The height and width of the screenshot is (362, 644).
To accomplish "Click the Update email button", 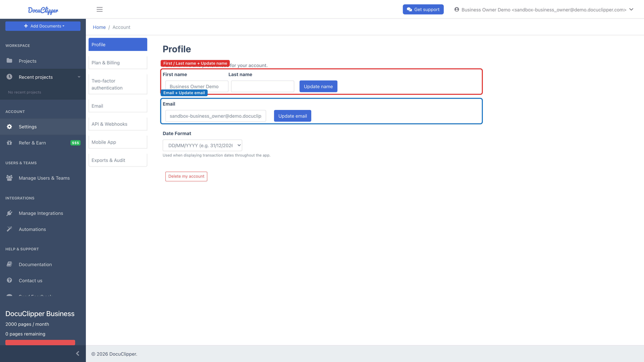I will coord(292,116).
